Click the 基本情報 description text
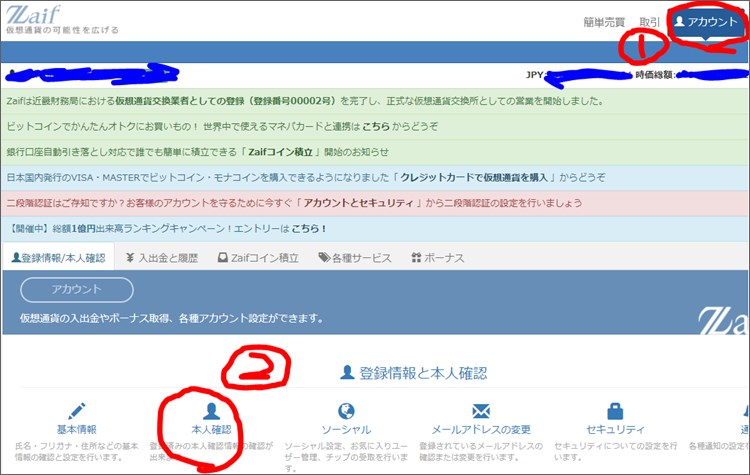750x475 pixels. [x=77, y=452]
